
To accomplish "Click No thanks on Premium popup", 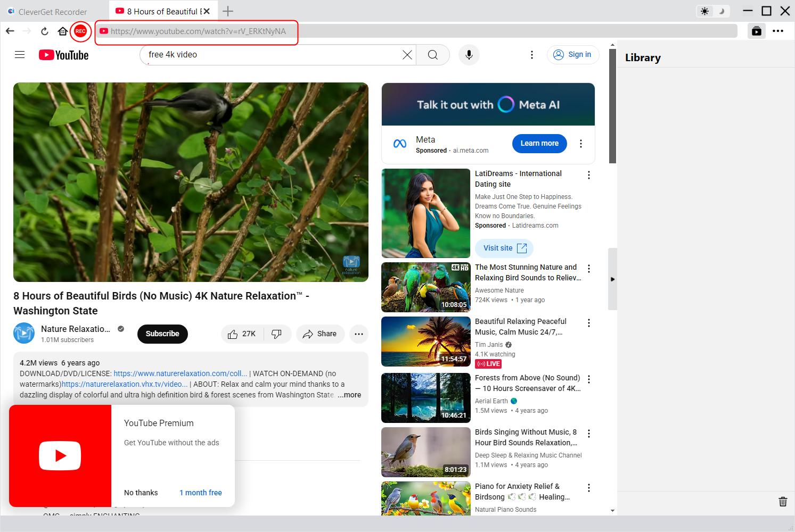I will (x=141, y=493).
